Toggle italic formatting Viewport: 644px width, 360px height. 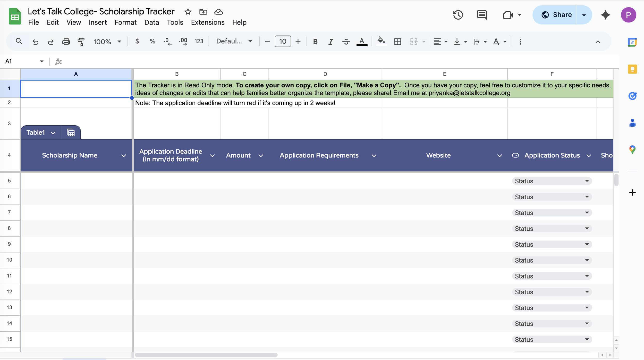(x=331, y=42)
